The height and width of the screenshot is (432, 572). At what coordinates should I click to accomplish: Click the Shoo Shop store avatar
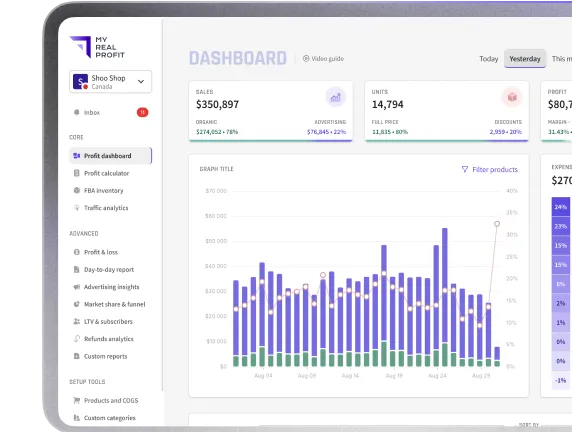(80, 82)
